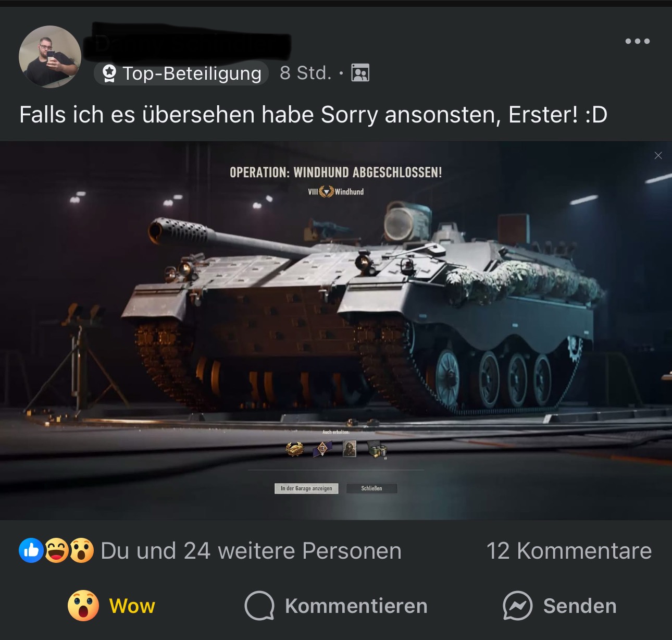
Task: Click the group audience privacy icon
Action: click(360, 72)
